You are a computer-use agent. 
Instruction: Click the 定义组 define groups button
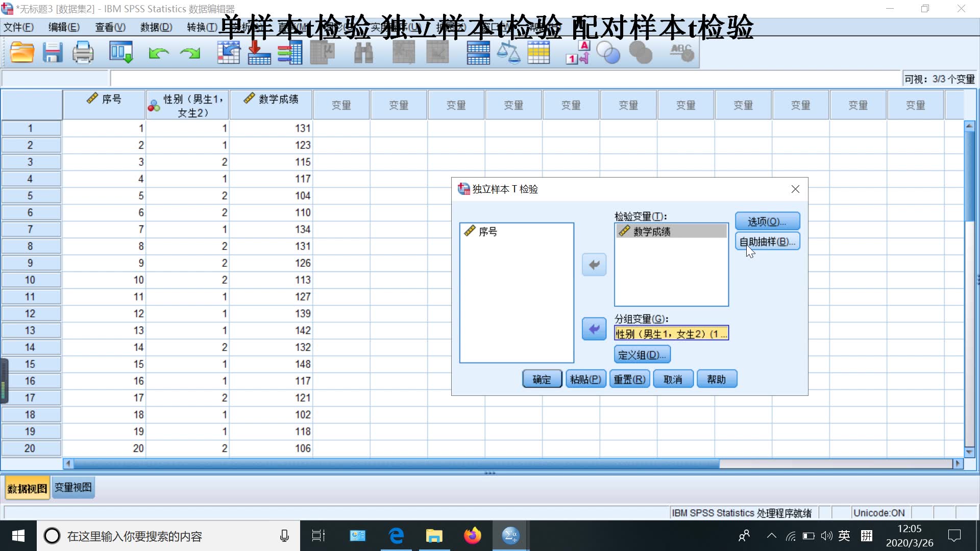click(642, 355)
